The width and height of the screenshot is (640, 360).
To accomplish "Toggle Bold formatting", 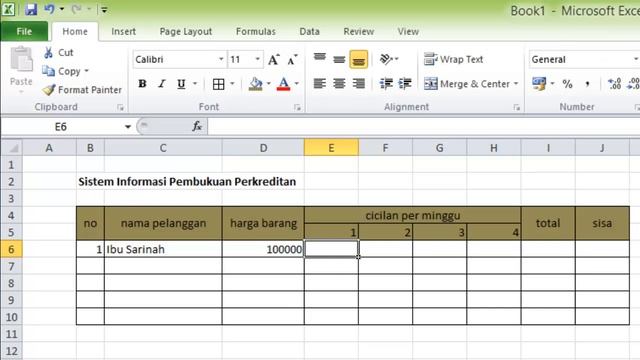I will 142,84.
